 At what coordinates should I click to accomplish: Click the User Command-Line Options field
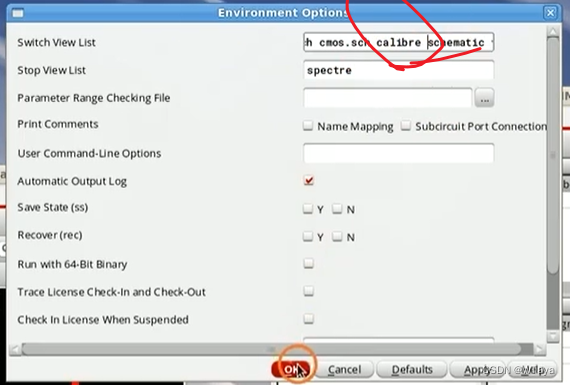tap(398, 153)
